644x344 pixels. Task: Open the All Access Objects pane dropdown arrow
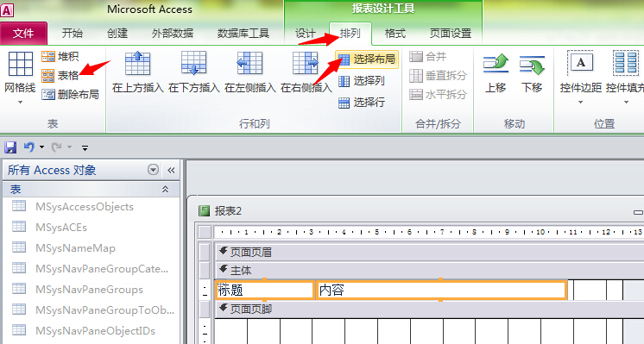click(153, 170)
